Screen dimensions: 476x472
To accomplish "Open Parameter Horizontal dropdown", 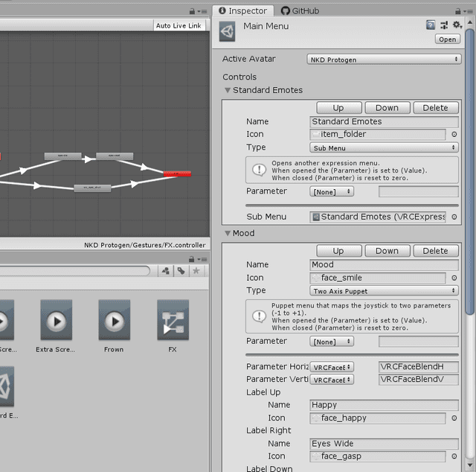I will pyautogui.click(x=332, y=367).
